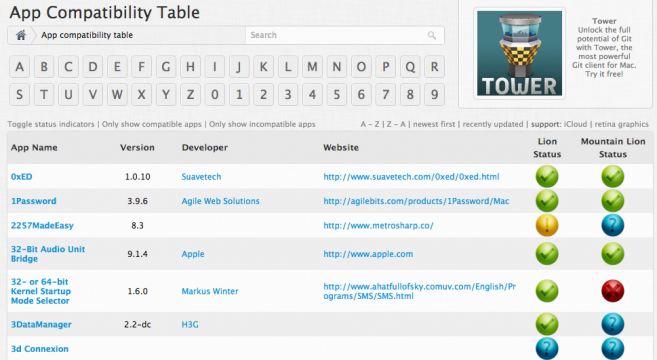Click 2257MadeEasy yellow warning Lion status icon
This screenshot has height=360, width=657.
[547, 225]
